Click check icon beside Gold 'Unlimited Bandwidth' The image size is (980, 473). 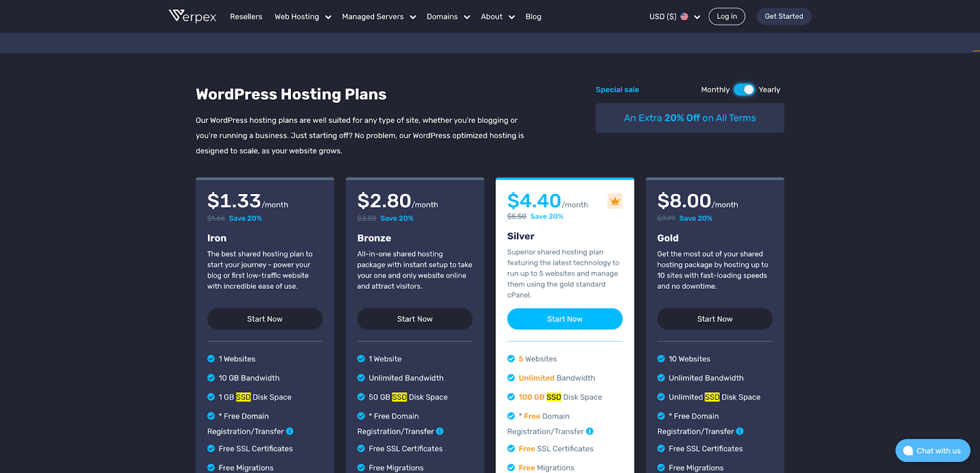[661, 378]
